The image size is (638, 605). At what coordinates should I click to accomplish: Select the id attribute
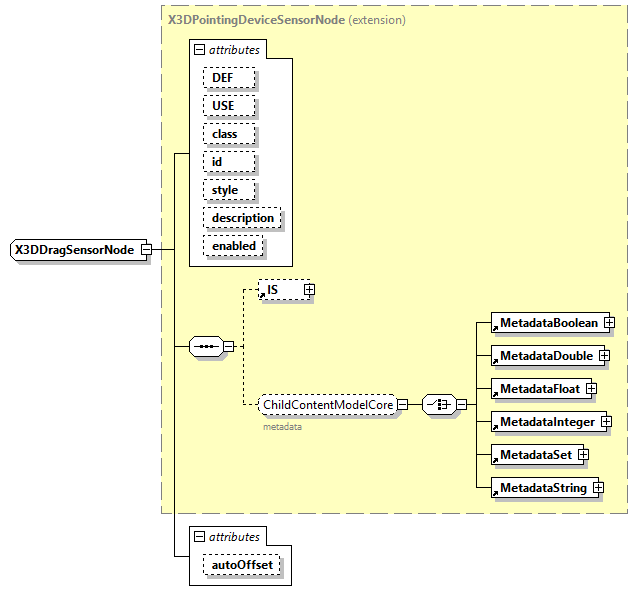tap(229, 162)
